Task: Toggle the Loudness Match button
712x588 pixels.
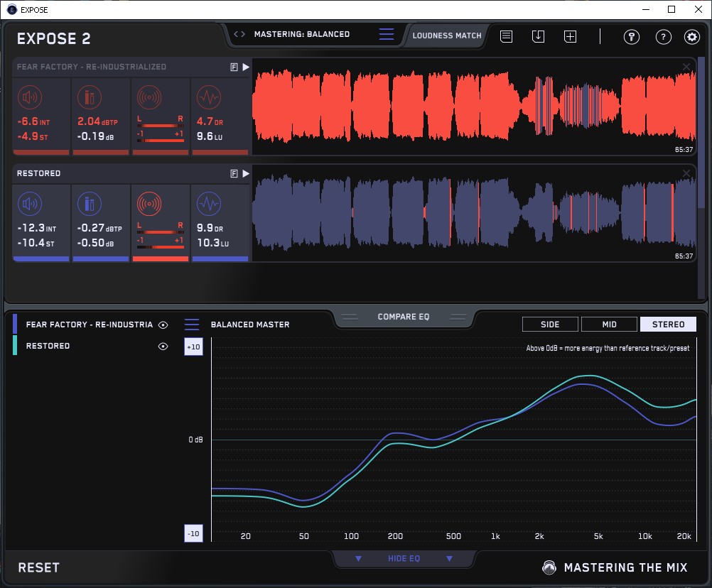Action: (x=447, y=35)
